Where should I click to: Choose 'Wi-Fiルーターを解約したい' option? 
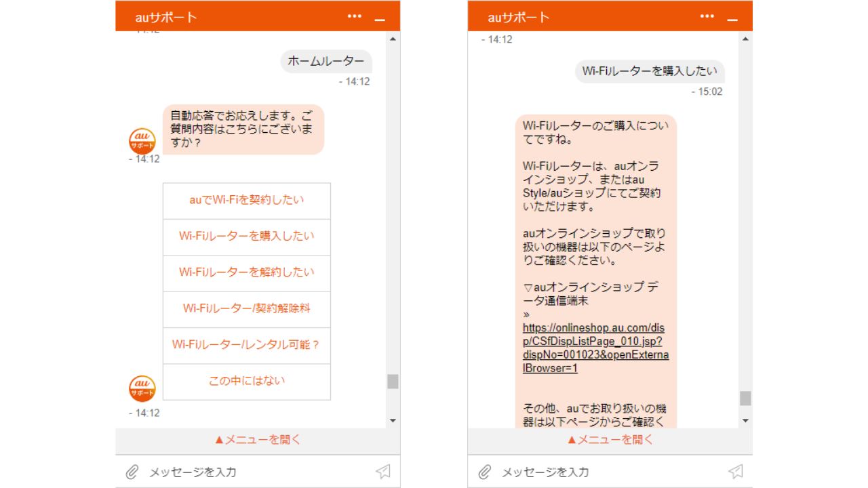click(247, 272)
